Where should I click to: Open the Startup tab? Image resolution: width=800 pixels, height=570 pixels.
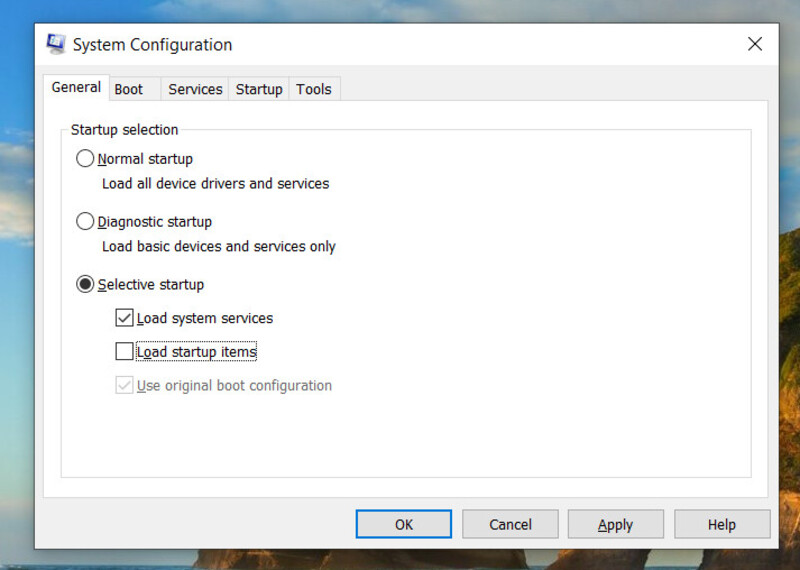pyautogui.click(x=259, y=89)
